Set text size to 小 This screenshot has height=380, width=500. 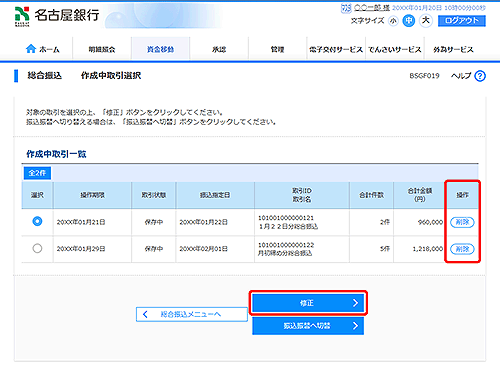[393, 21]
